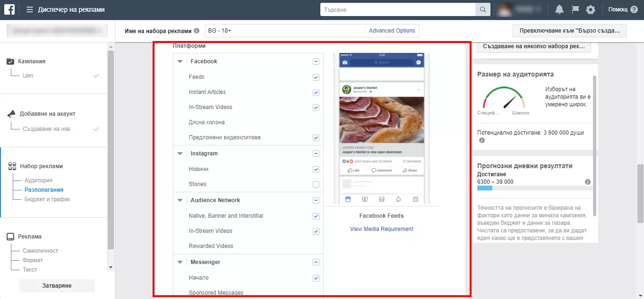
Task: Collapse the Audience Network section
Action: (x=180, y=200)
